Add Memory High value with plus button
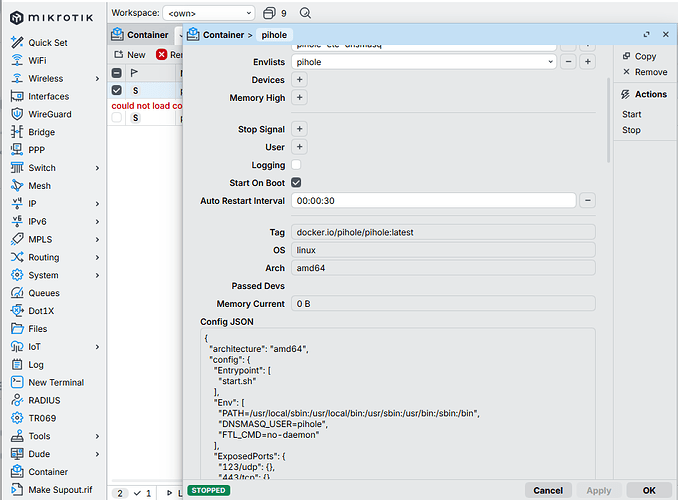The width and height of the screenshot is (678, 500). (299, 97)
